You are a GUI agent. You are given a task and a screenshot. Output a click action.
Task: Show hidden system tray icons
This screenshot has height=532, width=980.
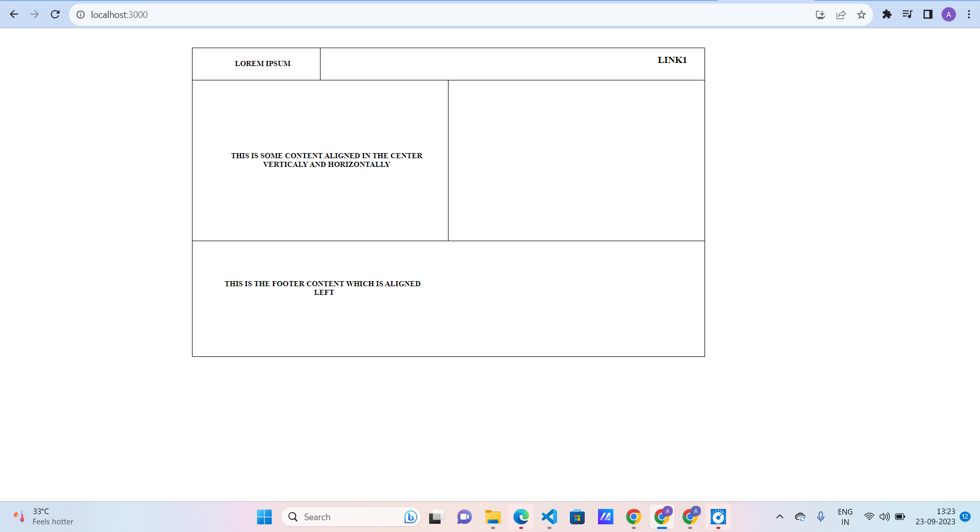click(779, 517)
